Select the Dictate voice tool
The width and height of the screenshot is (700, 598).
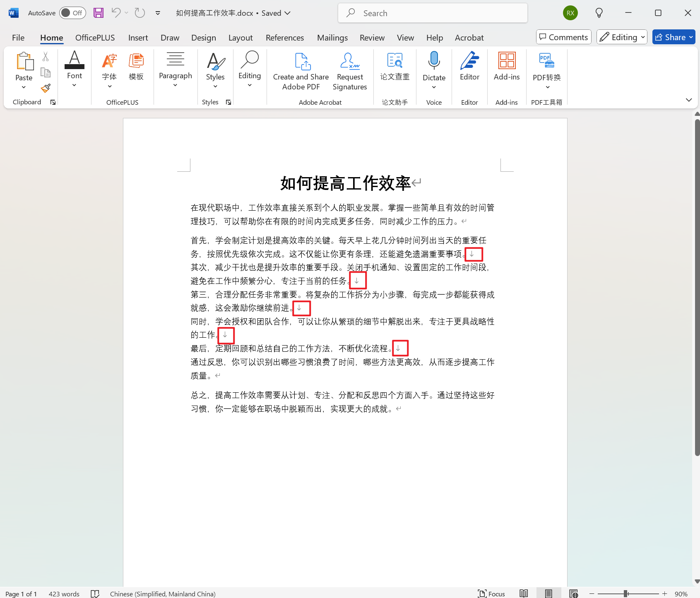[x=433, y=66]
